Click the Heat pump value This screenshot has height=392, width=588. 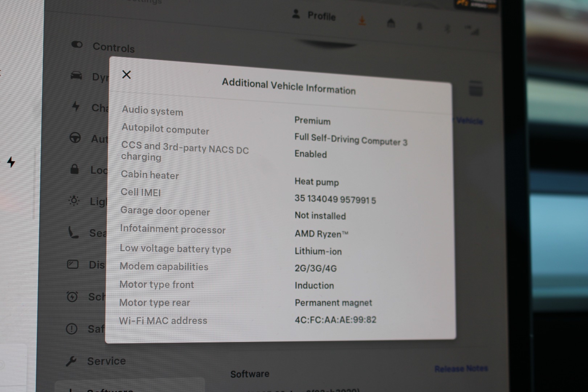pyautogui.click(x=317, y=181)
